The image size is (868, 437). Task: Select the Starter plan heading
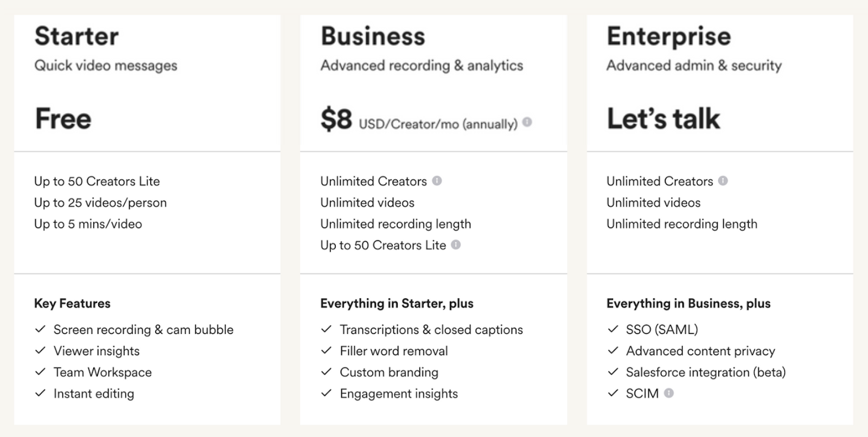pos(76,36)
